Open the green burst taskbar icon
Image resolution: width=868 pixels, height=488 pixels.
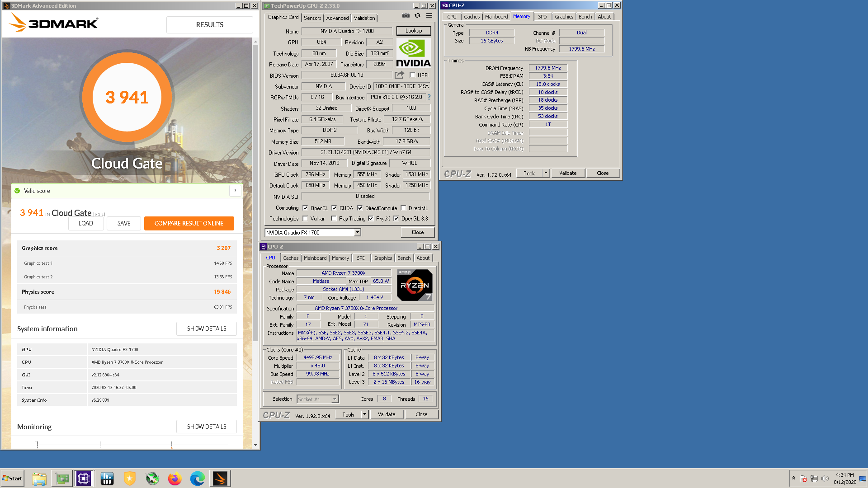pyautogui.click(x=152, y=479)
